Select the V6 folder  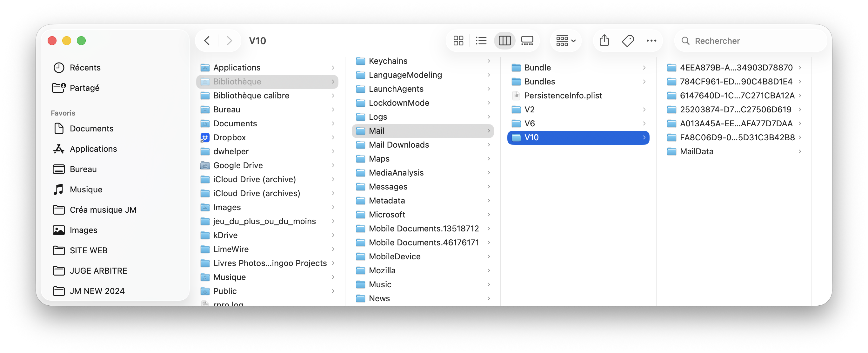coord(529,123)
